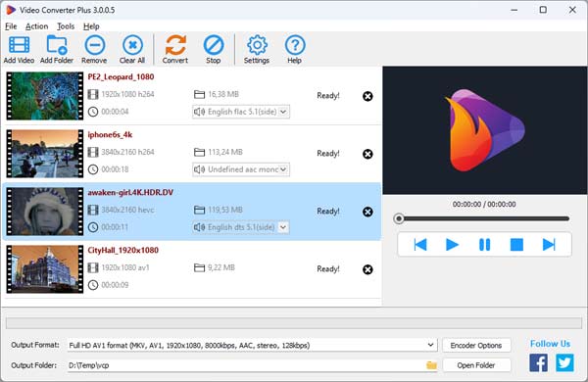Click the Add Video toolbar icon
This screenshot has height=382, width=588.
click(19, 45)
